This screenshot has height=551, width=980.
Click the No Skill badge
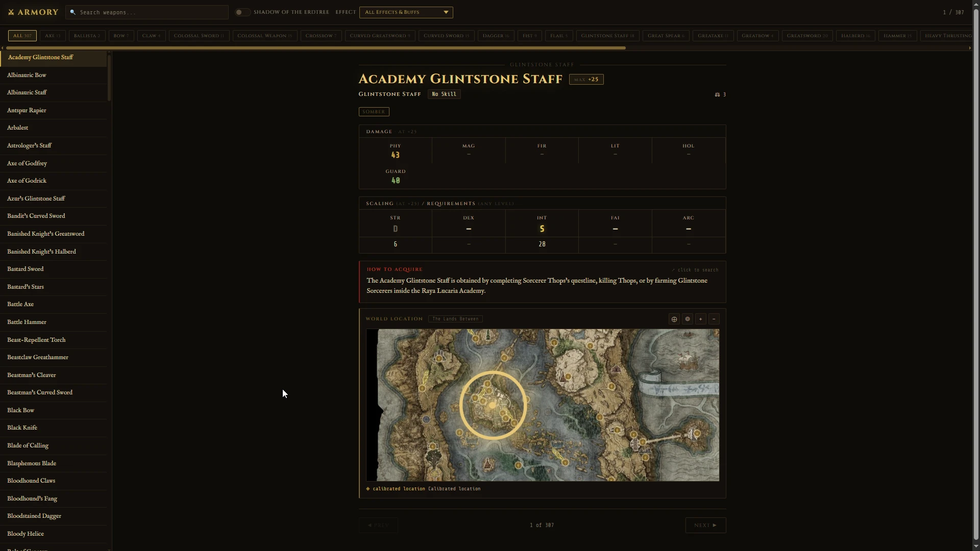point(444,94)
